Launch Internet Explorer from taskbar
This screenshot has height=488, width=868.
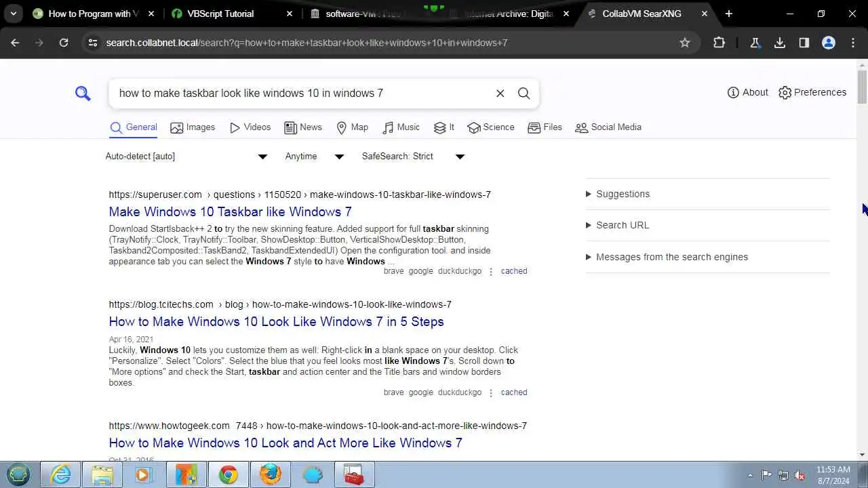(60, 474)
